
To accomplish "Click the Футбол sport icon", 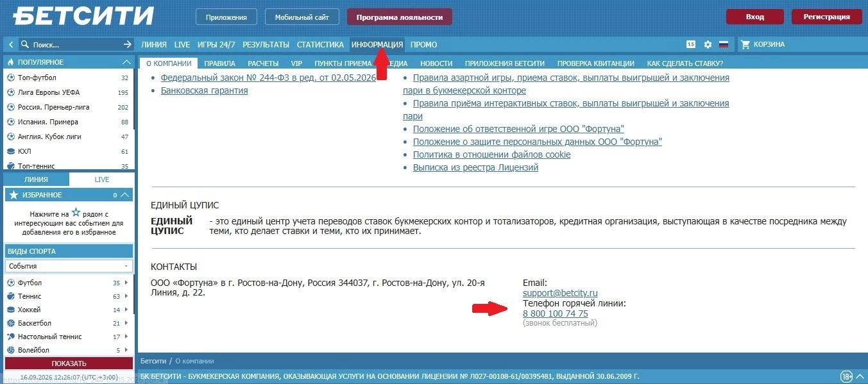I will (11, 283).
